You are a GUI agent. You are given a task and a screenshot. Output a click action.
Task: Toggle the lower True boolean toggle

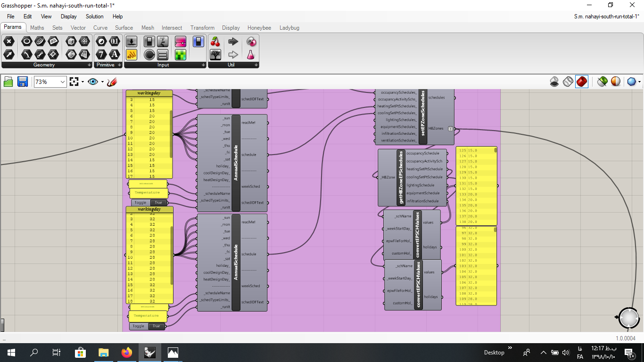coord(157,326)
